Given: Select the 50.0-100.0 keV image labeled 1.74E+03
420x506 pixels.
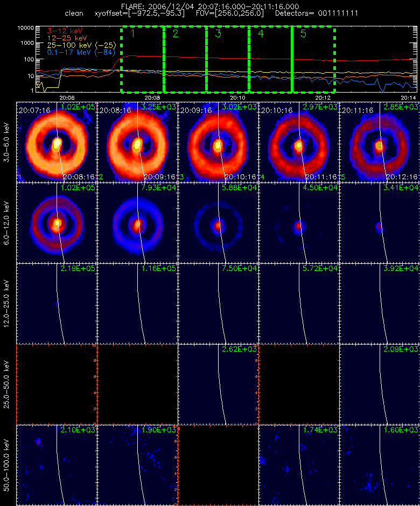Looking at the screenshot, I should coord(299,465).
